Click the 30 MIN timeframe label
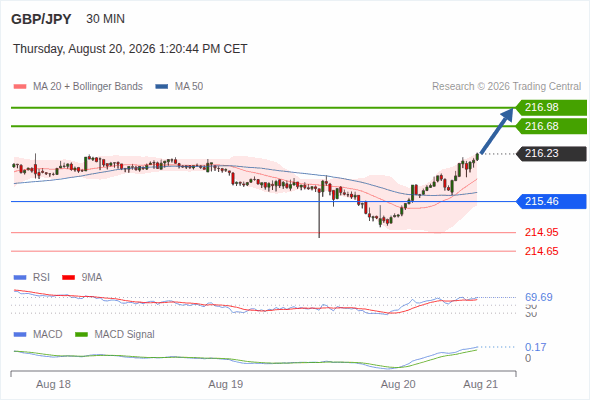Screen dimensions: 590x400 click(105, 19)
